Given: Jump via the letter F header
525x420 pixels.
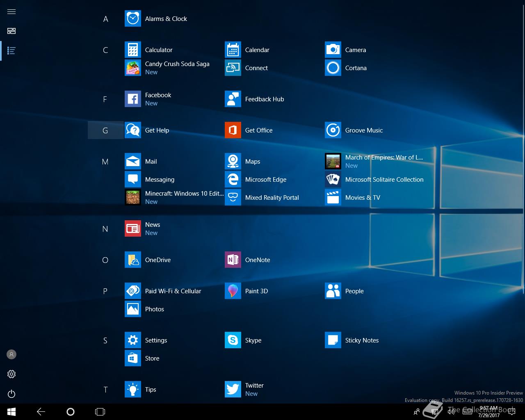Looking at the screenshot, I should [105, 99].
